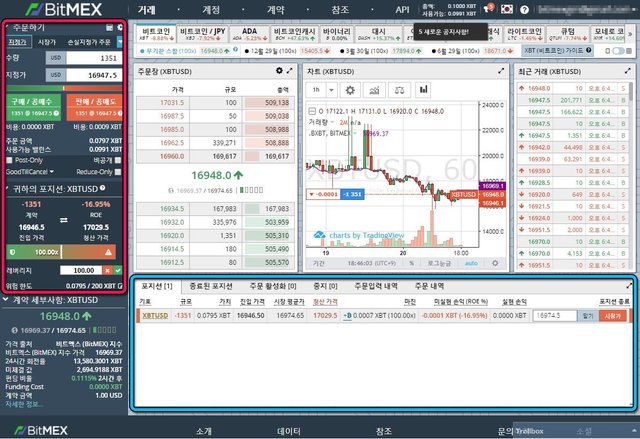
Task: Open the 자세한 정보... link
Action: tap(24, 404)
